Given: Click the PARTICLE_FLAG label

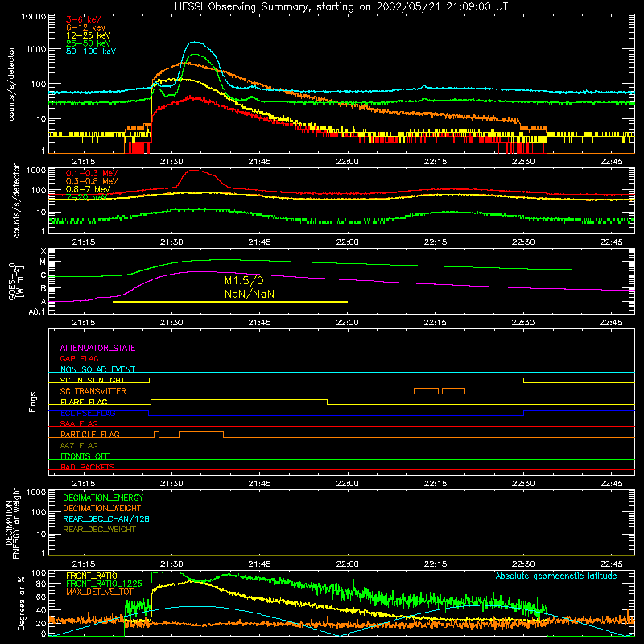Looking at the screenshot, I should (90, 435).
